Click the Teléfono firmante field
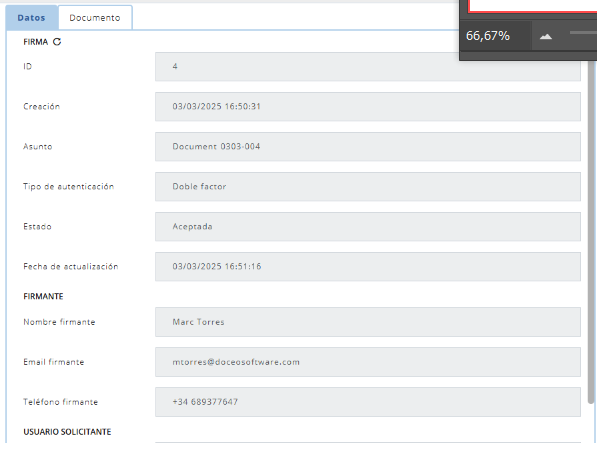This screenshot has width=597, height=461. (x=367, y=402)
